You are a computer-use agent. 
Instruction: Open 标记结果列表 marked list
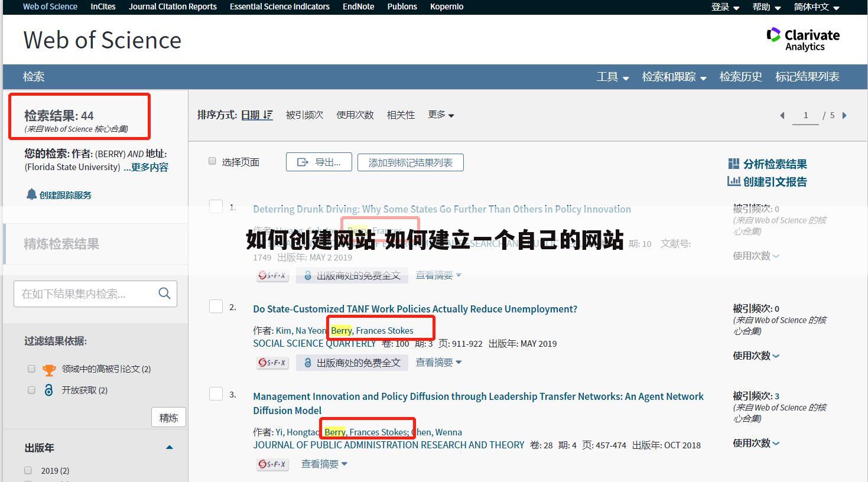(x=807, y=77)
